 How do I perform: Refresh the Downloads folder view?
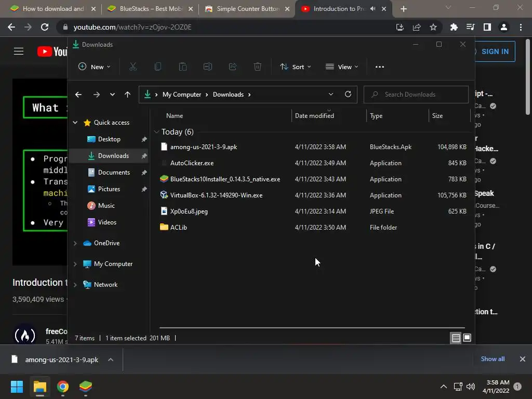[348, 95]
